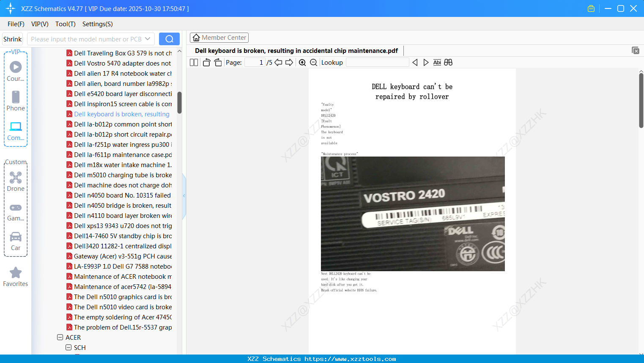Open Dell n4110 board layer broken file
This screenshot has height=363, width=644.
119,216
